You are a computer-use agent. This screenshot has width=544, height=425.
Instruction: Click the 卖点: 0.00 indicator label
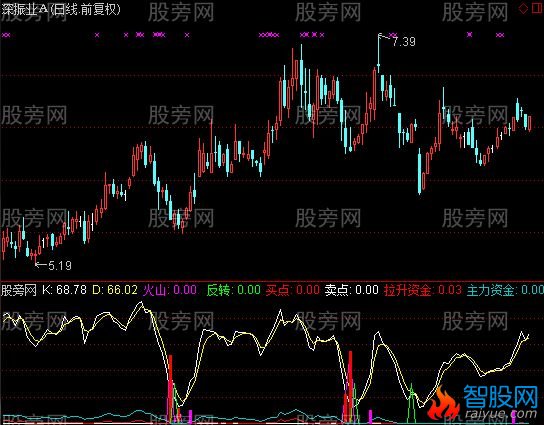click(x=351, y=289)
